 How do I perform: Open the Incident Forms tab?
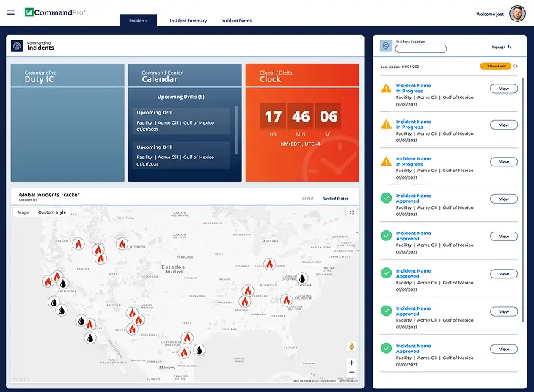pos(236,21)
